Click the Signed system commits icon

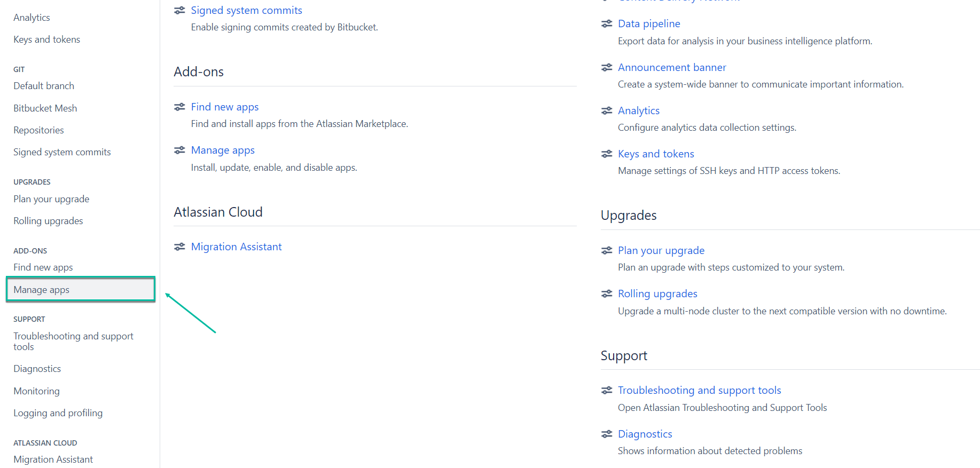[x=179, y=10]
